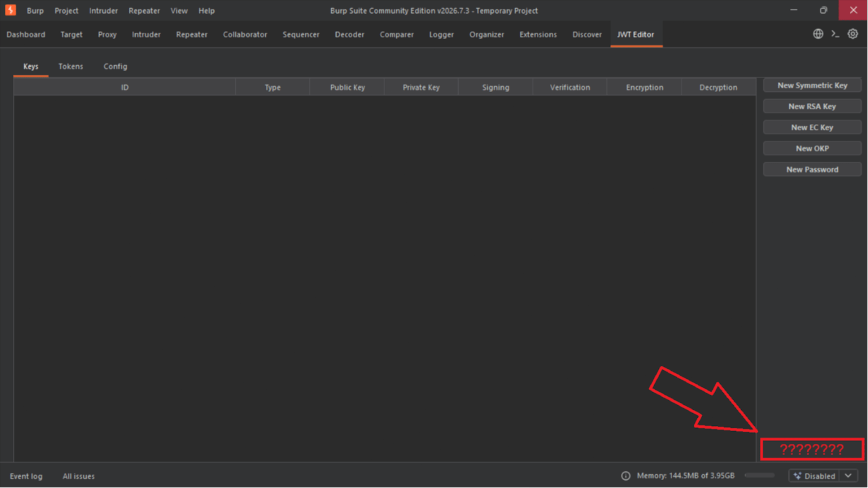Click New OKP button
This screenshot has height=488, width=868.
[812, 149]
